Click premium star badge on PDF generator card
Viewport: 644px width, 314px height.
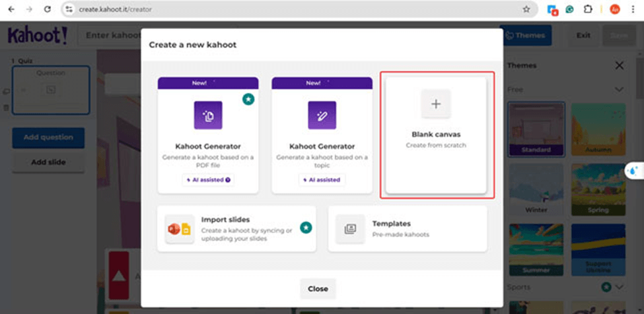coord(248,99)
